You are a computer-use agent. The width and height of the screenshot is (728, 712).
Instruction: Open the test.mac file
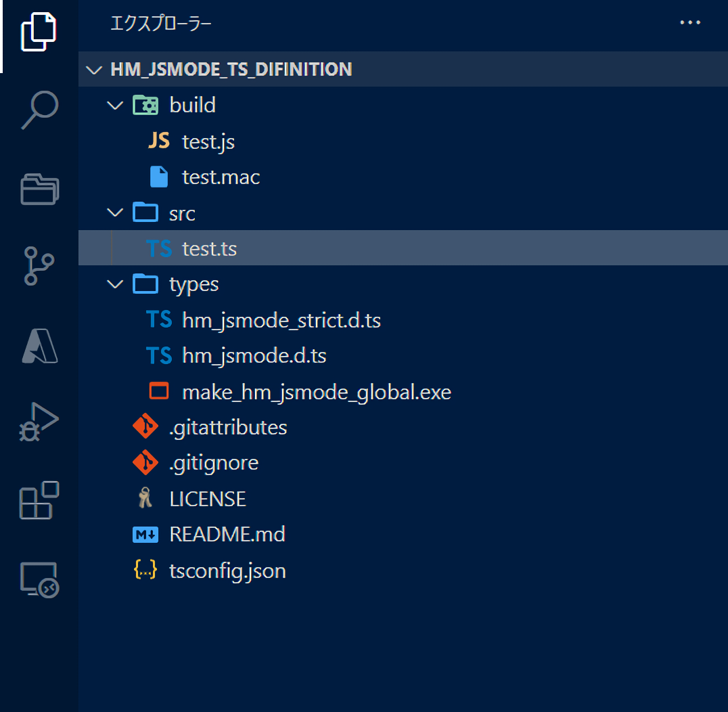[221, 177]
